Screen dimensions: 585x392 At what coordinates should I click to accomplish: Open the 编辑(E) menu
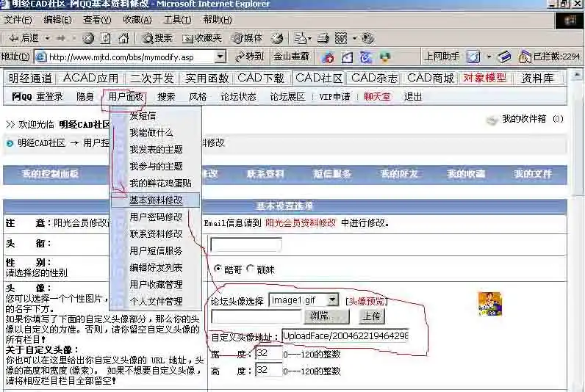pos(57,19)
